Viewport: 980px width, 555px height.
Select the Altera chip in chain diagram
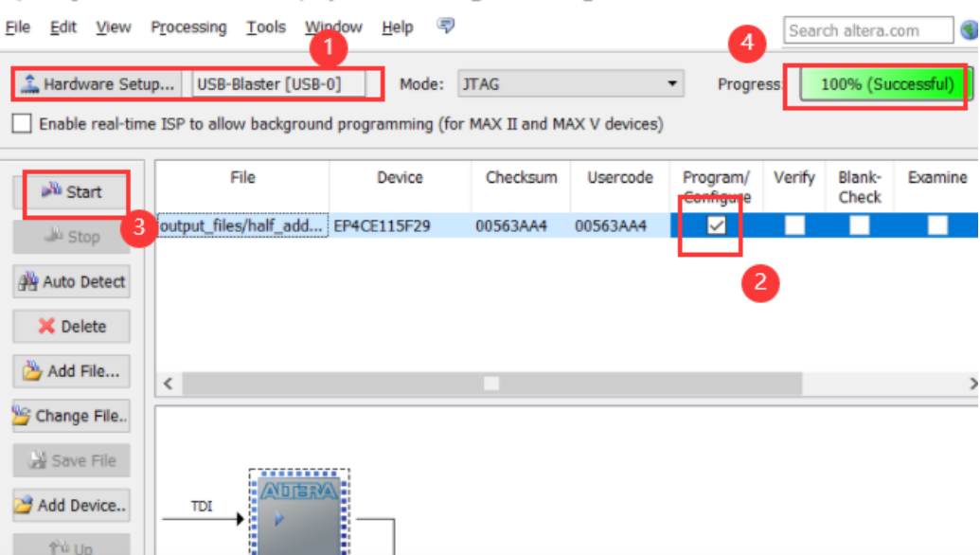(x=299, y=512)
